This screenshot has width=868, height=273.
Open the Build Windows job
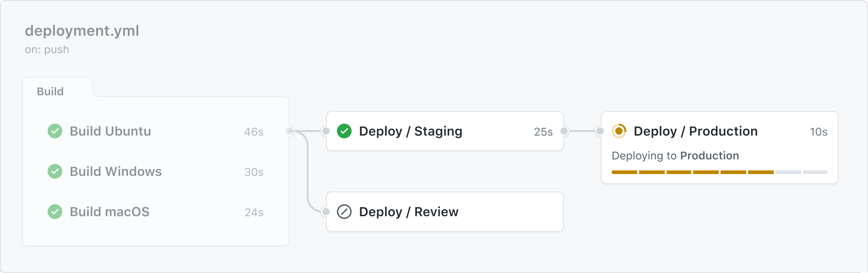(x=115, y=171)
